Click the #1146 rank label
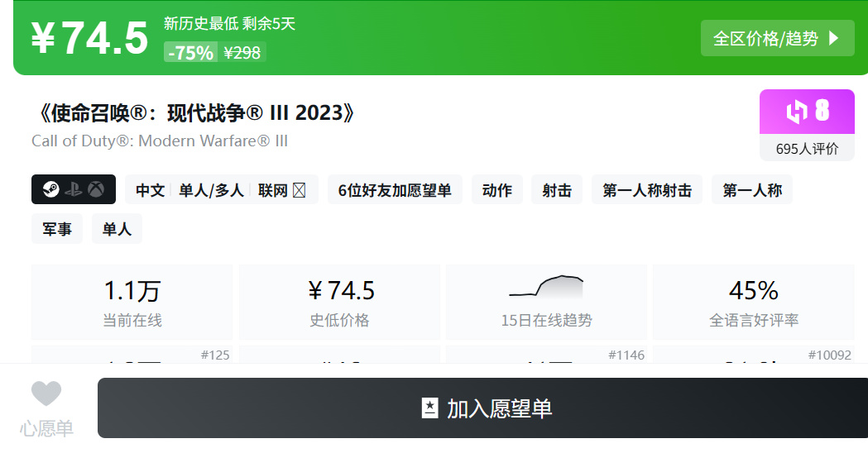Image resolution: width=868 pixels, height=453 pixels. (626, 355)
